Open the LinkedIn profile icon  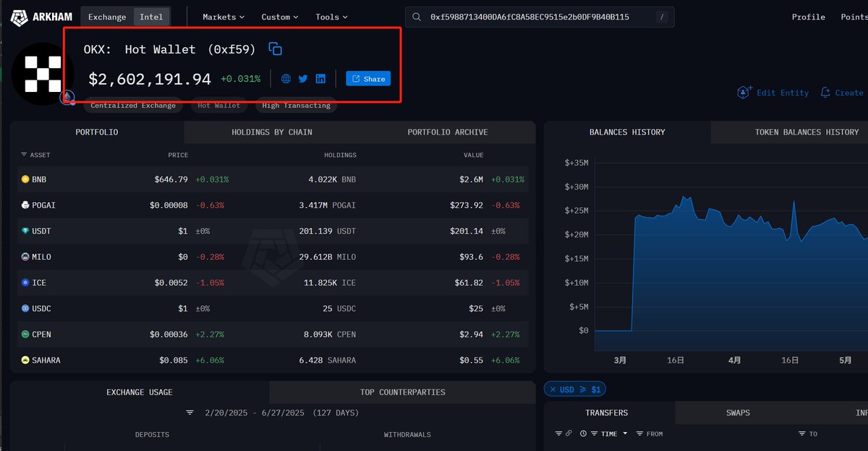click(x=320, y=79)
